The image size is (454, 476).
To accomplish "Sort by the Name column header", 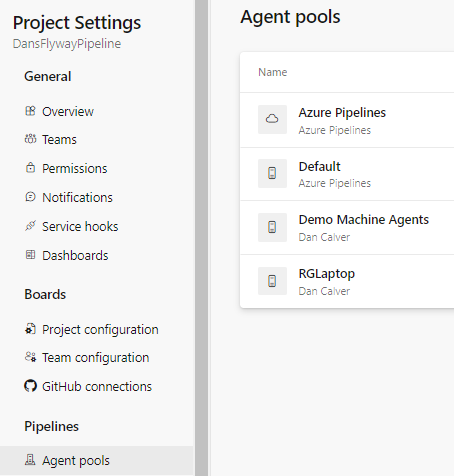I will 273,72.
